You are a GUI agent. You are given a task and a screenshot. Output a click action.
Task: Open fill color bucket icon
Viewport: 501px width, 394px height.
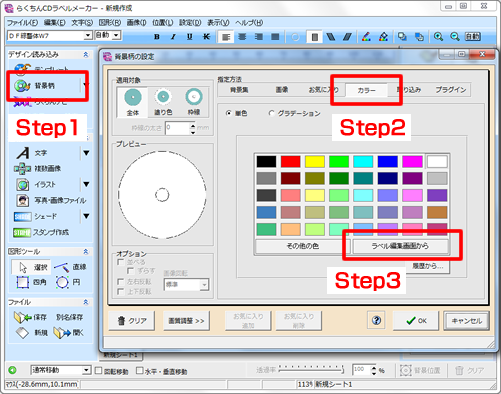point(383,36)
